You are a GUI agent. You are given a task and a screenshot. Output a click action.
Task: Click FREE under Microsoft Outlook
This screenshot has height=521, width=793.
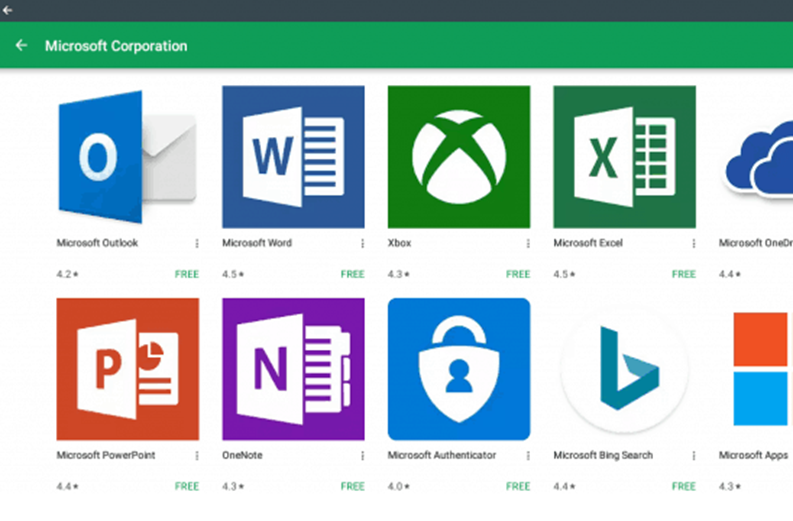point(187,274)
